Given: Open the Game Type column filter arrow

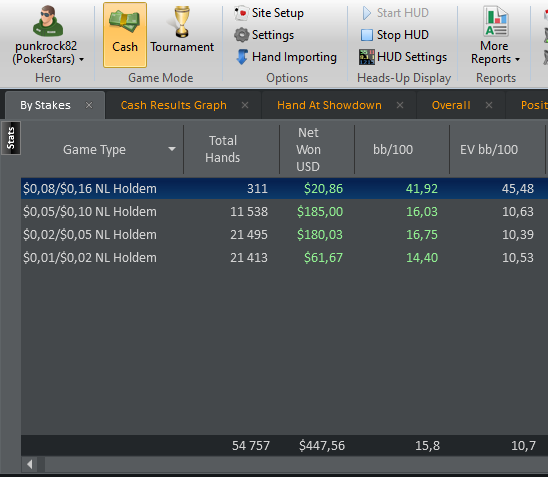Looking at the screenshot, I should click(172, 149).
